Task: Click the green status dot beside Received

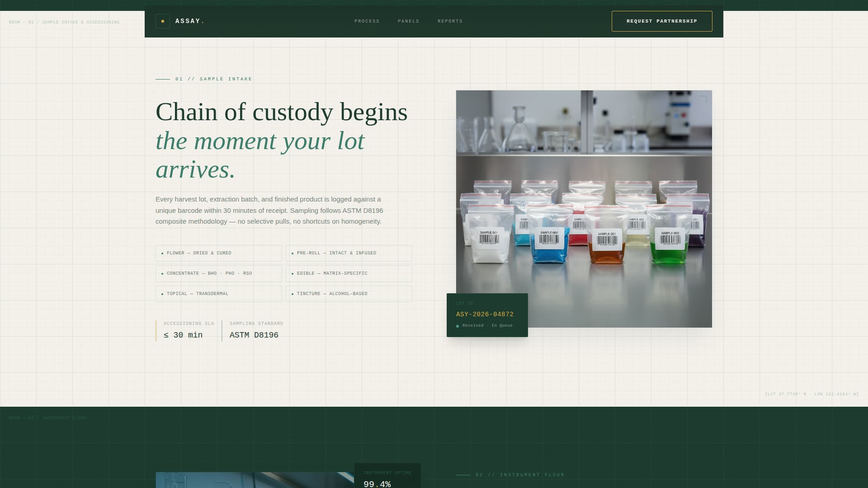Action: pos(458,325)
